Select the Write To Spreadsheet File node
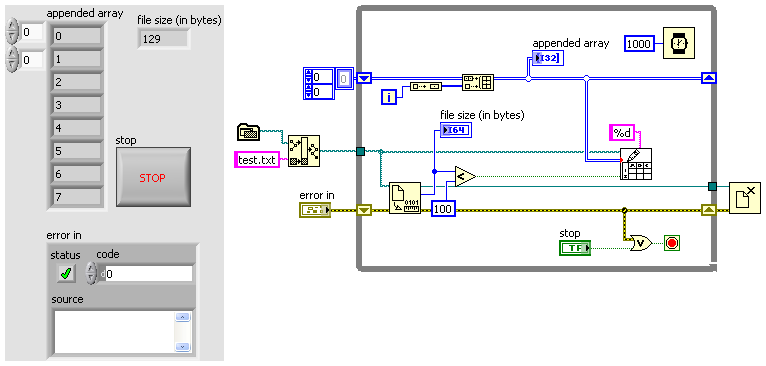 pyautogui.click(x=636, y=164)
